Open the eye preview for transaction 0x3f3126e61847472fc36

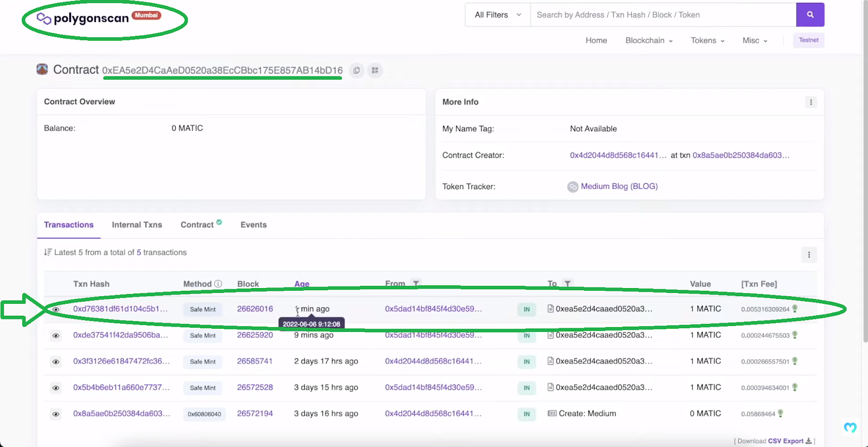pyautogui.click(x=56, y=362)
